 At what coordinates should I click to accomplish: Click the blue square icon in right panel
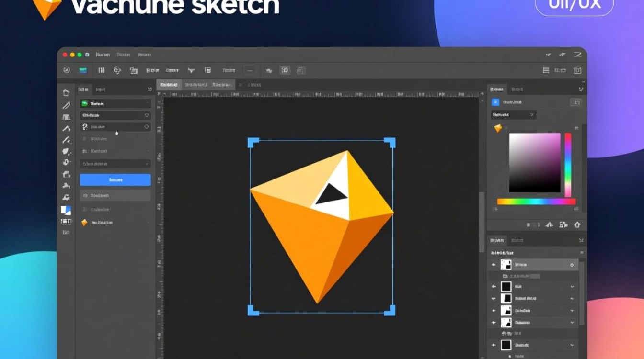click(x=495, y=102)
